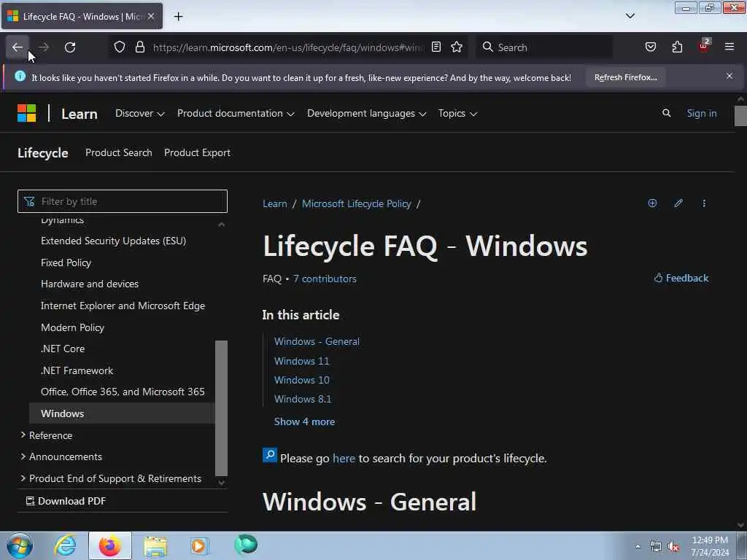Select Fixed Policy in sidebar

(x=66, y=262)
